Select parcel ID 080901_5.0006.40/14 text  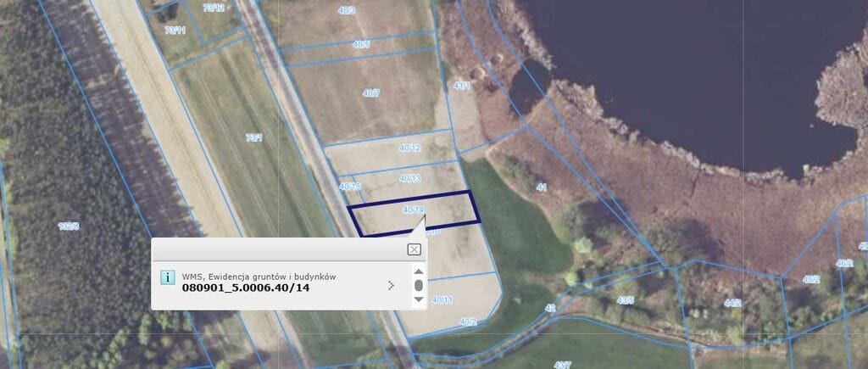[246, 288]
